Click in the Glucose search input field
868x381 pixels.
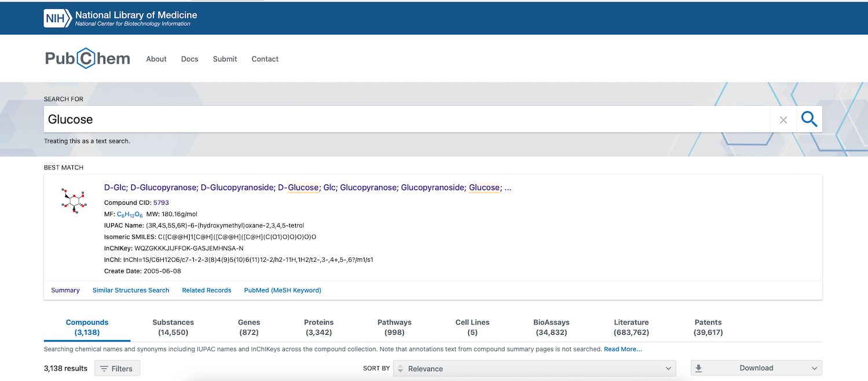coord(405,120)
